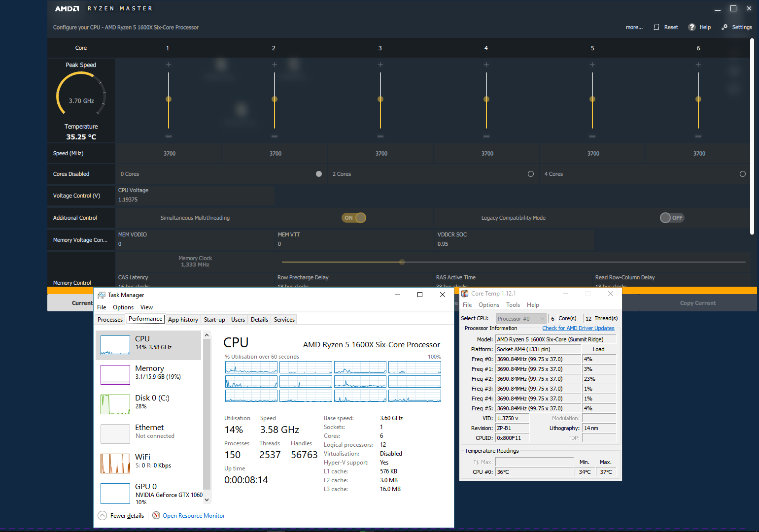Viewport: 759px width, 532px height.
Task: Increase core 5 speed with plus icon
Action: [592, 65]
